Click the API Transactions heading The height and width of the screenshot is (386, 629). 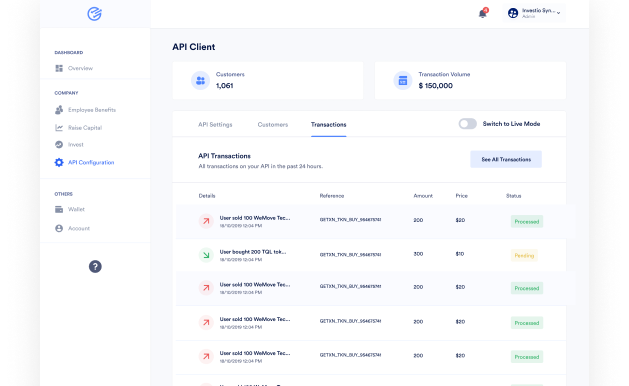pos(224,156)
